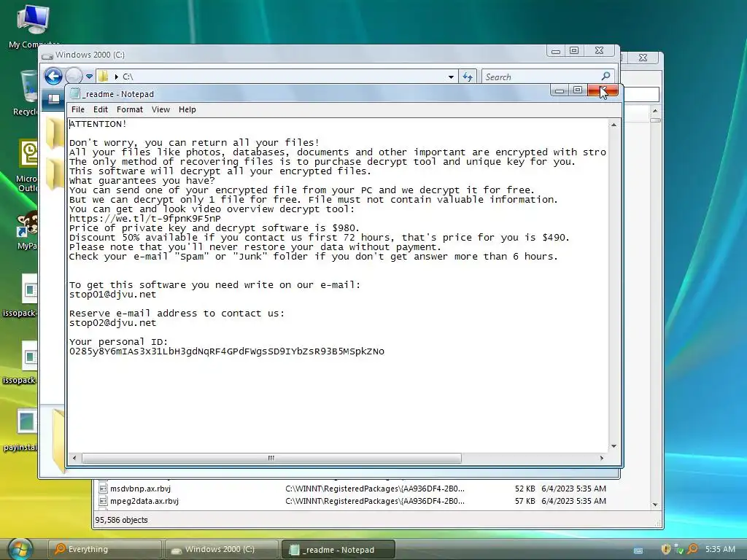This screenshot has height=560, width=747.
Task: Click the C:\ path in address bar
Action: click(x=128, y=77)
